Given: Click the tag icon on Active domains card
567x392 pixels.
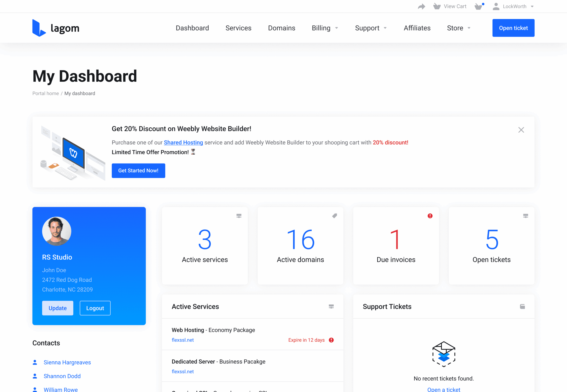Looking at the screenshot, I should coord(334,216).
